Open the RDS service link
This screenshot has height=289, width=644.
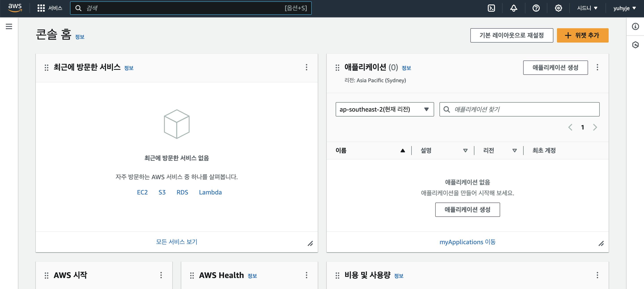[x=182, y=192]
